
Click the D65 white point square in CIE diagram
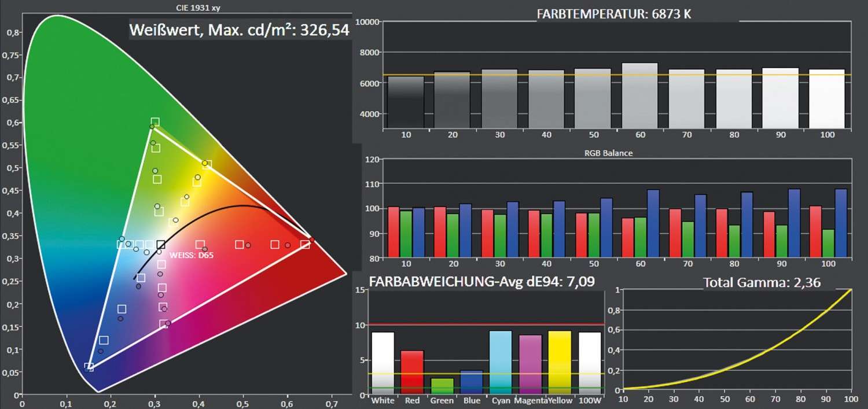tap(161, 245)
